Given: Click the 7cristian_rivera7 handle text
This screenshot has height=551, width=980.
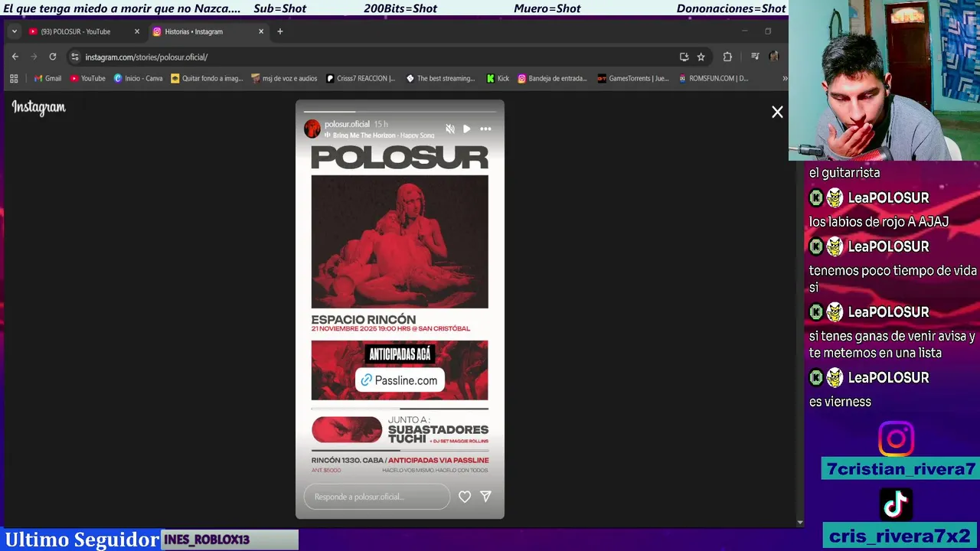Looking at the screenshot, I should [901, 469].
